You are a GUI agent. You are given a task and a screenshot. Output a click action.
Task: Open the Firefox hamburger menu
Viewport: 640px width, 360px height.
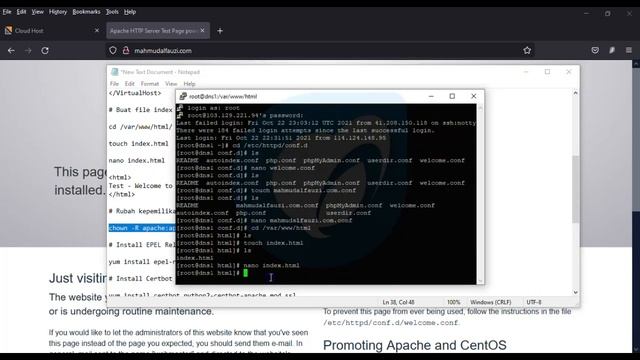click(x=629, y=51)
